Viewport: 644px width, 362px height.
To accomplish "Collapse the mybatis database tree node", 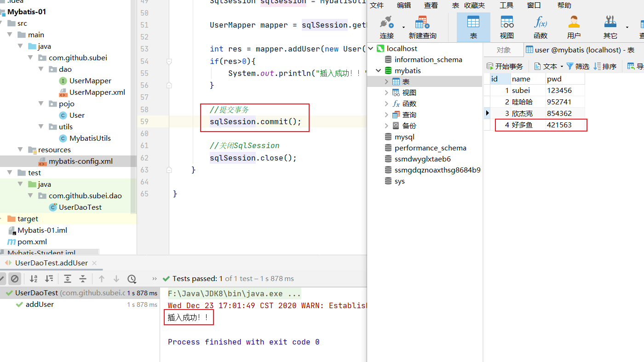I will pos(379,71).
